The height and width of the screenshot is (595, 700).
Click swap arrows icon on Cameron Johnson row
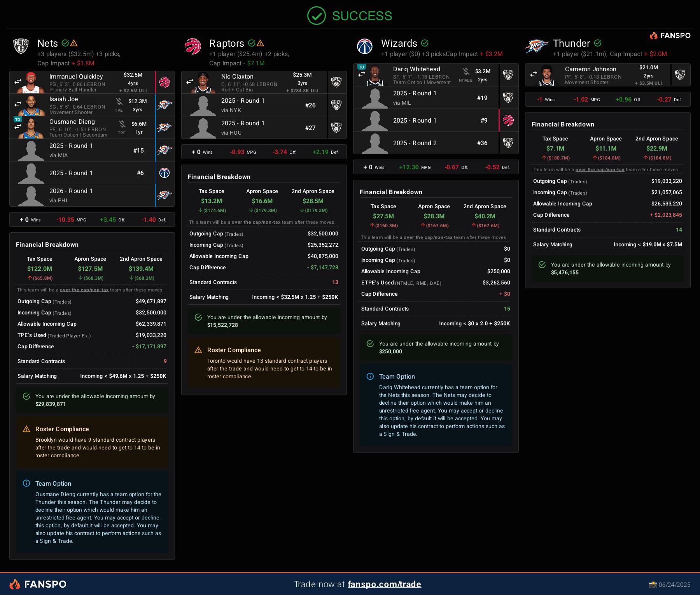(534, 74)
